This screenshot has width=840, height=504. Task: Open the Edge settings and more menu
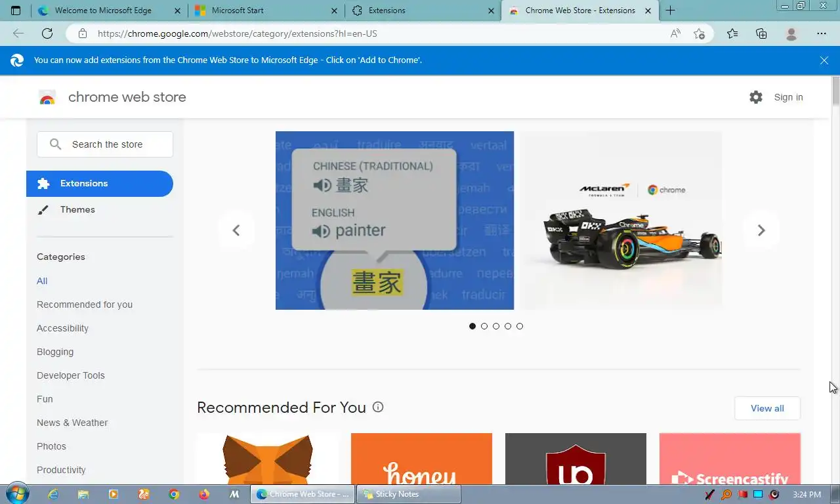(x=822, y=33)
